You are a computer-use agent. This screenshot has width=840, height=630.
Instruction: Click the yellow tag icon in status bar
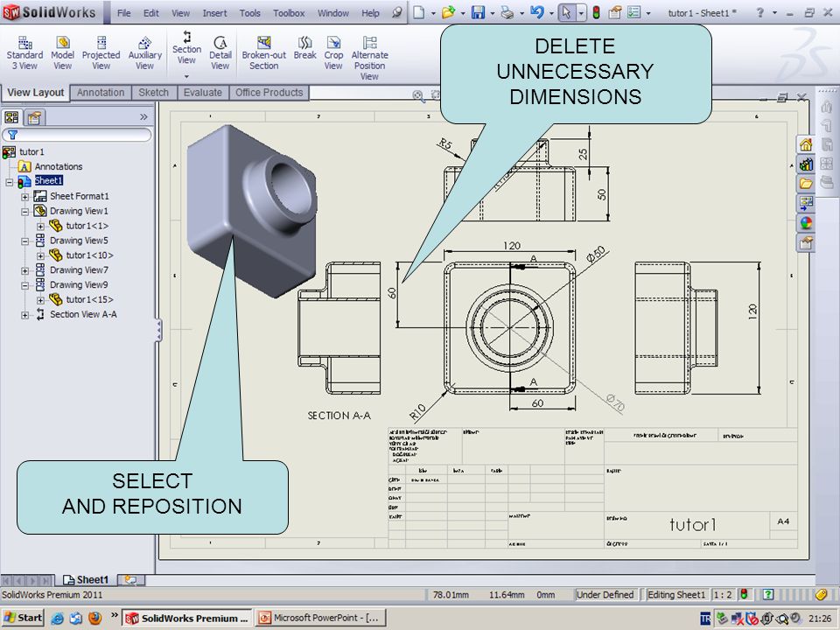pyautogui.click(x=822, y=594)
